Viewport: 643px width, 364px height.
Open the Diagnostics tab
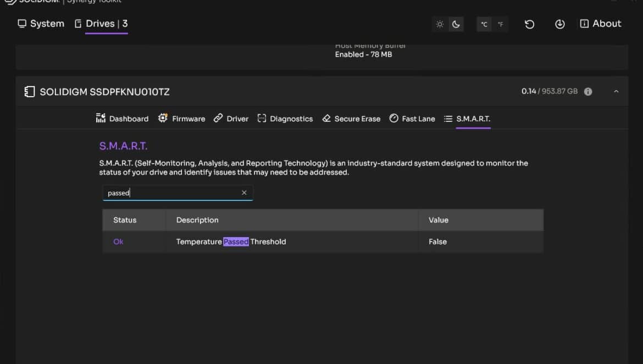(x=285, y=119)
